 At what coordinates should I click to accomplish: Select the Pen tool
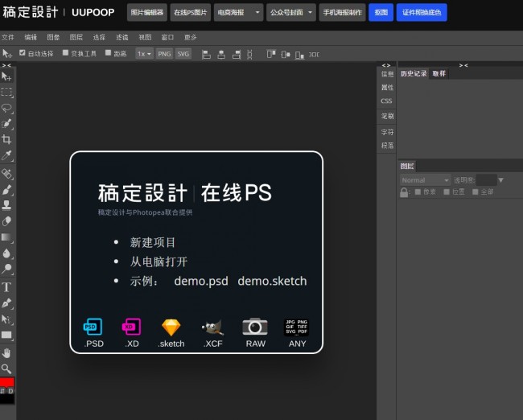click(x=6, y=303)
